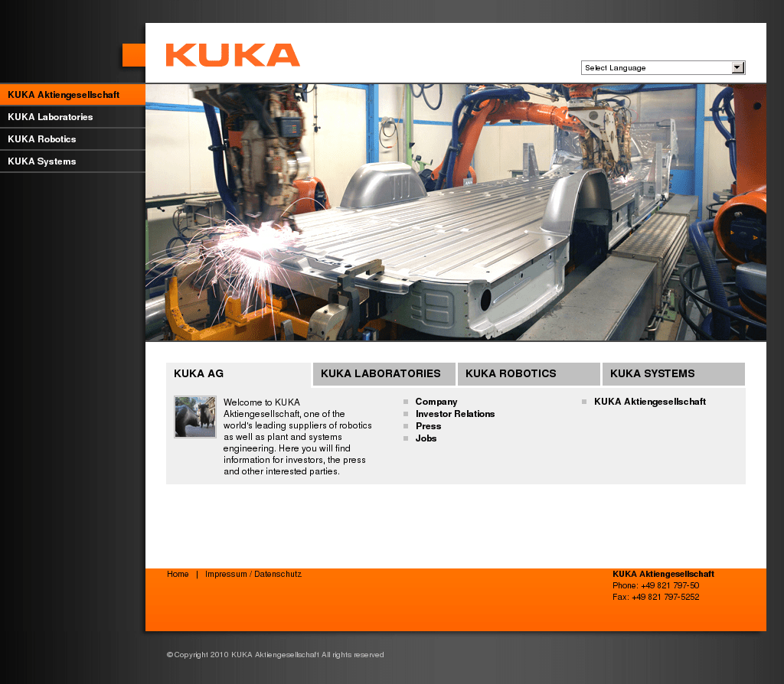Open the Investor Relations link
Screen dimensions: 784x684
point(455,413)
